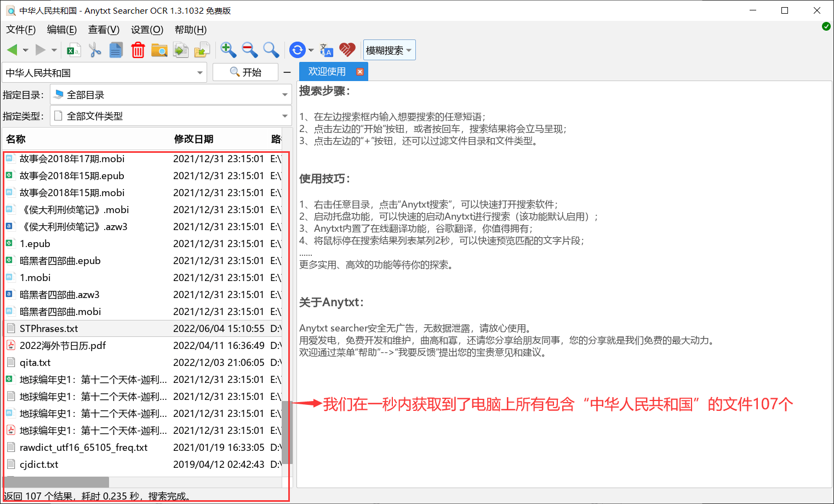
Task: Zoom in with the plus magnifier
Action: click(228, 50)
